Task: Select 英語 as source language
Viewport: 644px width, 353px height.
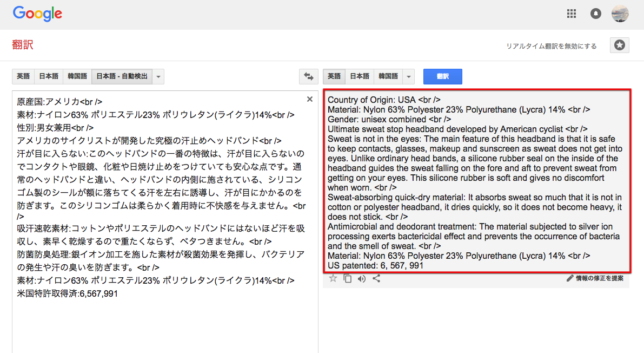Action: coord(23,77)
